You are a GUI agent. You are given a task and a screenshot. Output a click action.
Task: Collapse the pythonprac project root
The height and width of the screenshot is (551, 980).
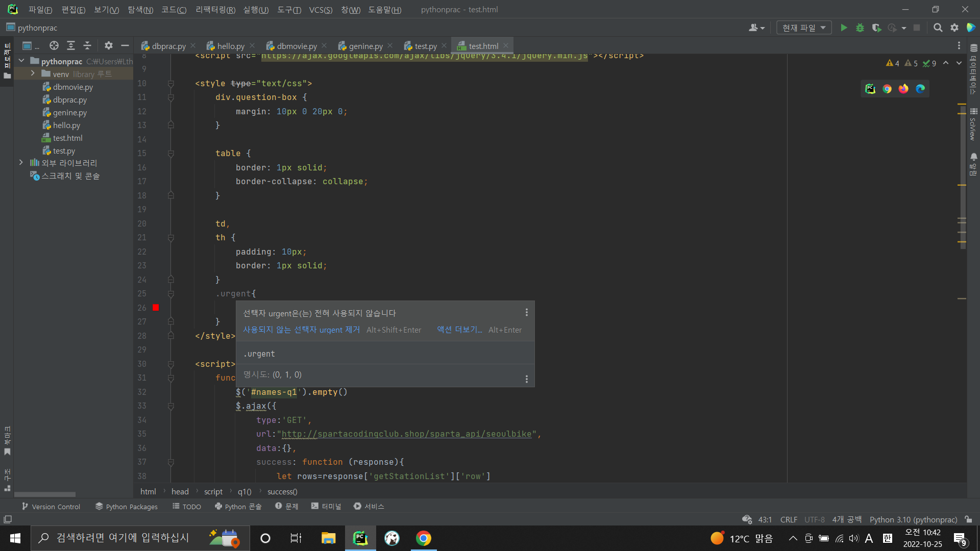coord(21,61)
